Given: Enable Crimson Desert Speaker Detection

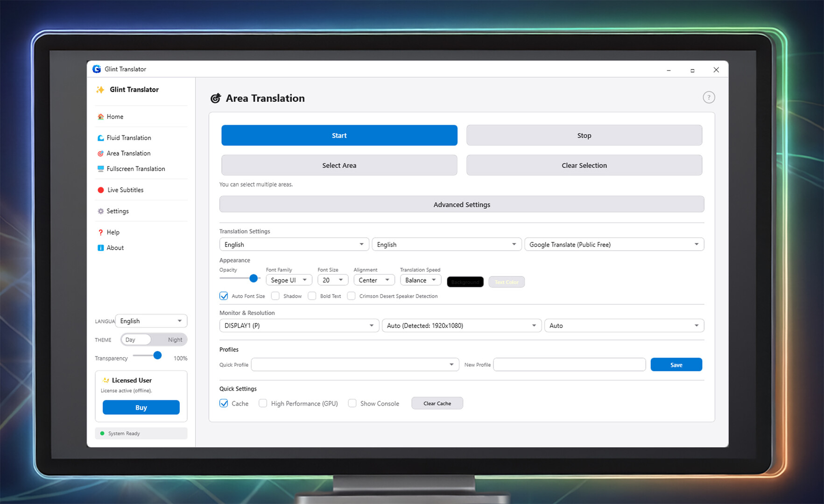Looking at the screenshot, I should pos(352,296).
